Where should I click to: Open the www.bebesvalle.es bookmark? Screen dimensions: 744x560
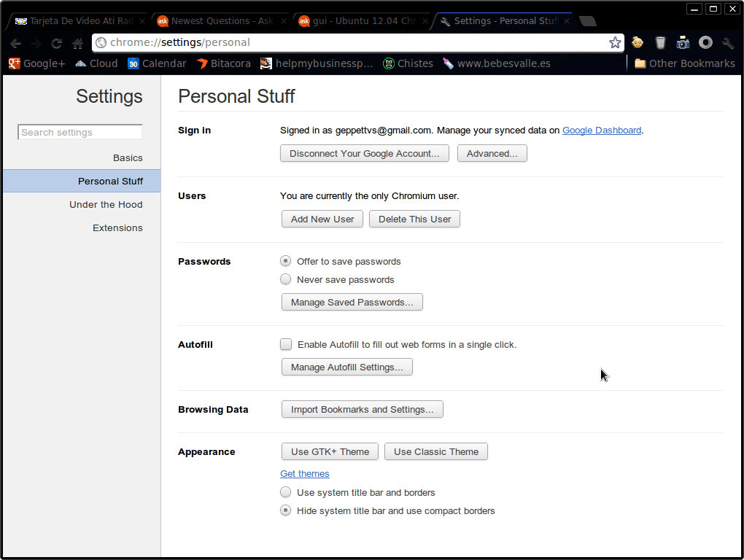pos(497,63)
